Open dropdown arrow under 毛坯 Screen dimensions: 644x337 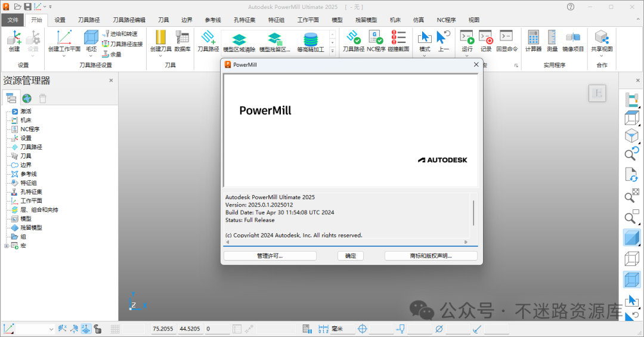click(91, 55)
